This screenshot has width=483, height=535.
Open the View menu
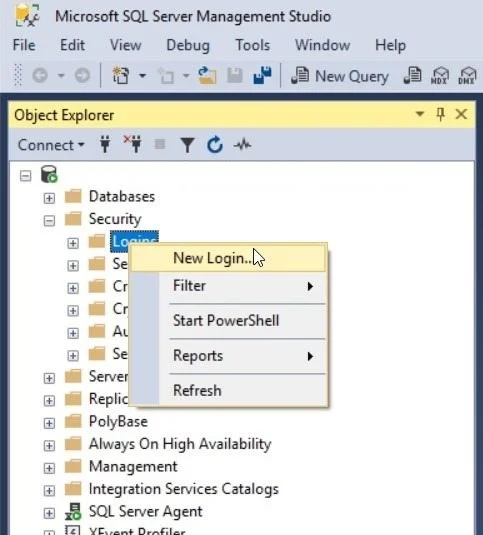pos(126,45)
